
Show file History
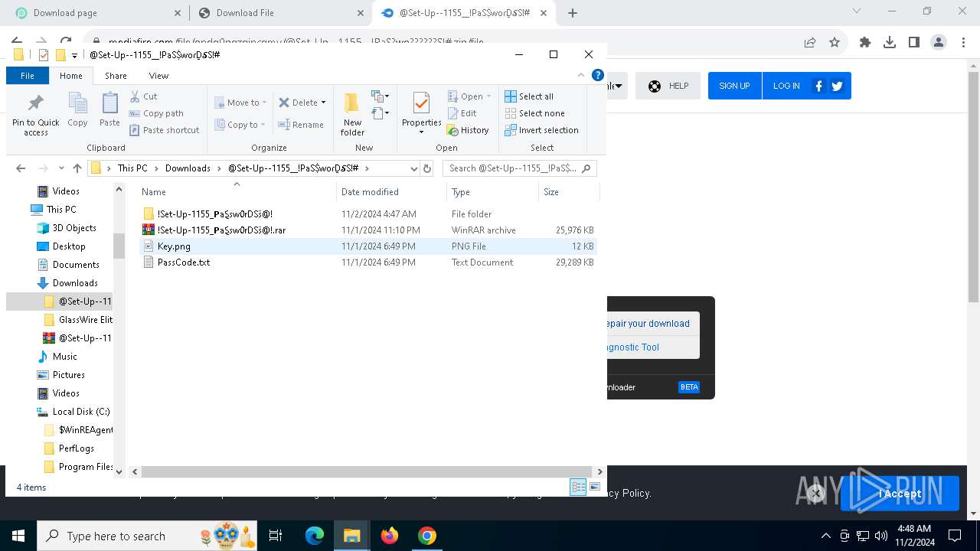click(468, 130)
